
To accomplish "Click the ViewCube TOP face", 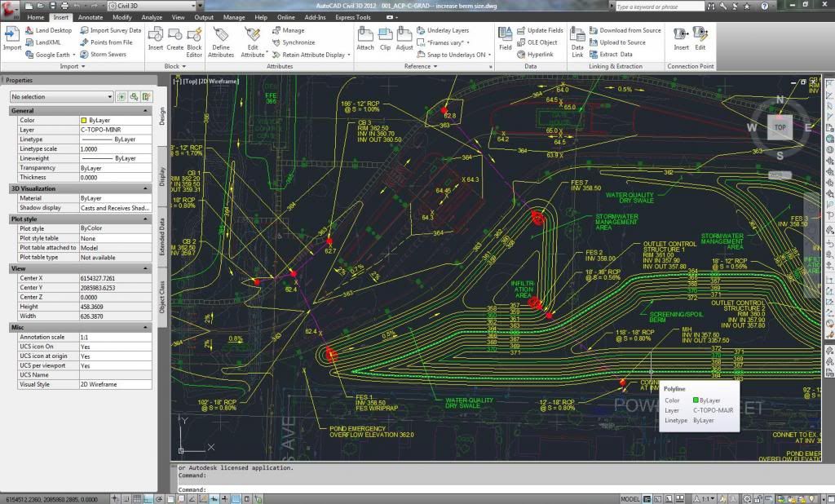I will coord(780,127).
